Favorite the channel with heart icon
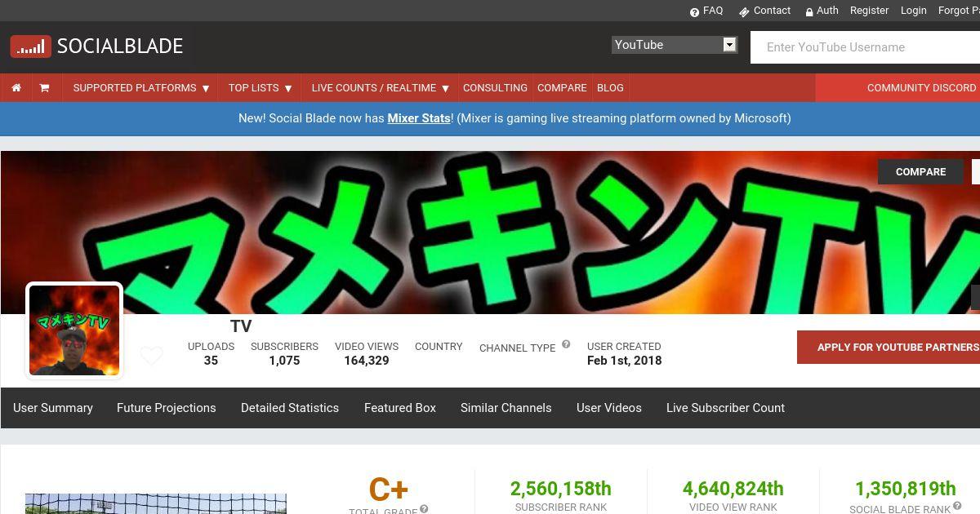The image size is (980, 514). click(151, 356)
